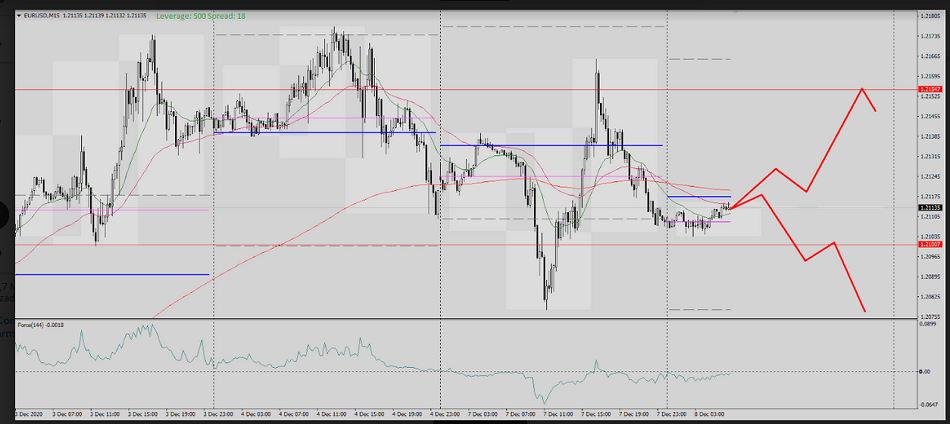Select the blue horizontal line at bottom left
950x424 pixels.
110,274
